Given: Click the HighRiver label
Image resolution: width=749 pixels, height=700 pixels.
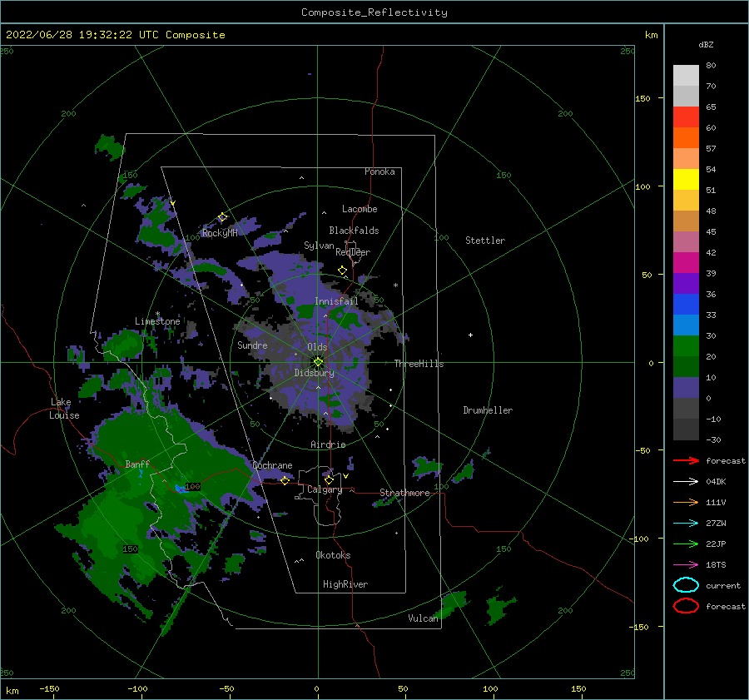Looking at the screenshot, I should 345,584.
